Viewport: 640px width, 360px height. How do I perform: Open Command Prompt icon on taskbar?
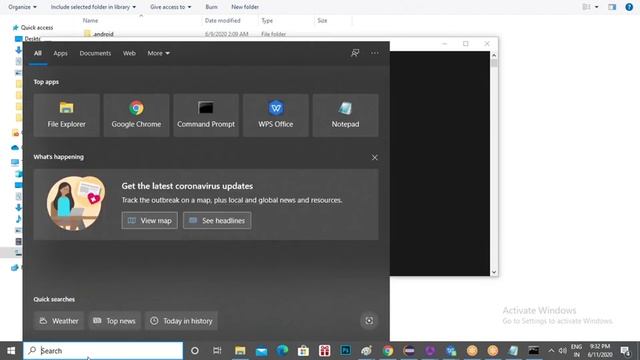[x=533, y=351]
